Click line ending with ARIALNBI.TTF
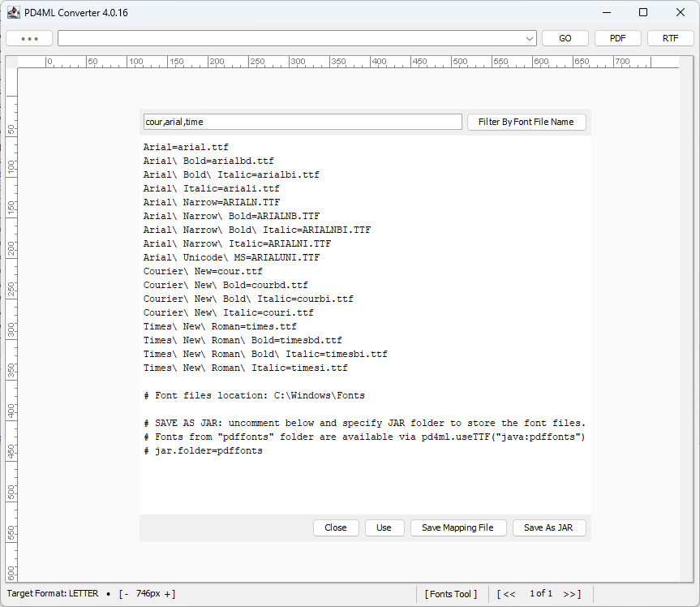700x607 pixels. pos(257,230)
